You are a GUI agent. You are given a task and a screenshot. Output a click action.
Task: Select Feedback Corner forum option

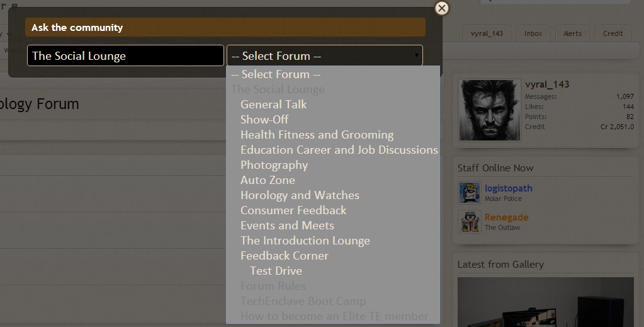pos(284,256)
